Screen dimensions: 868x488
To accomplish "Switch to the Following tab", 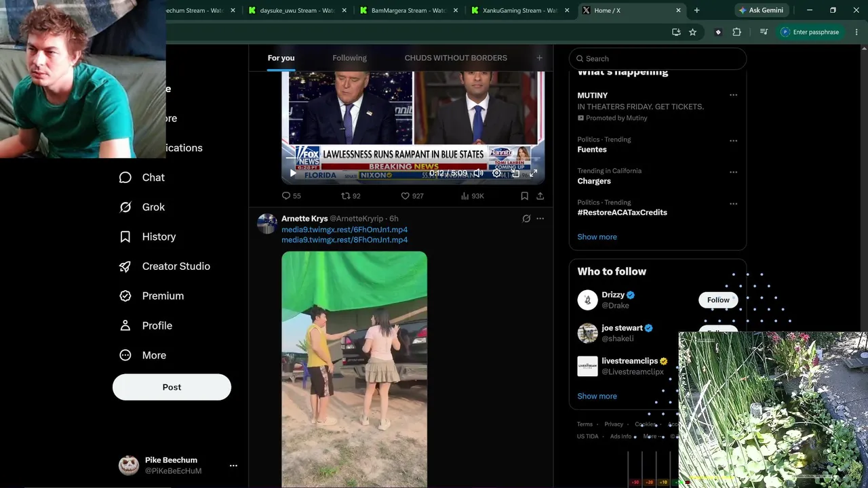I will pyautogui.click(x=349, y=58).
